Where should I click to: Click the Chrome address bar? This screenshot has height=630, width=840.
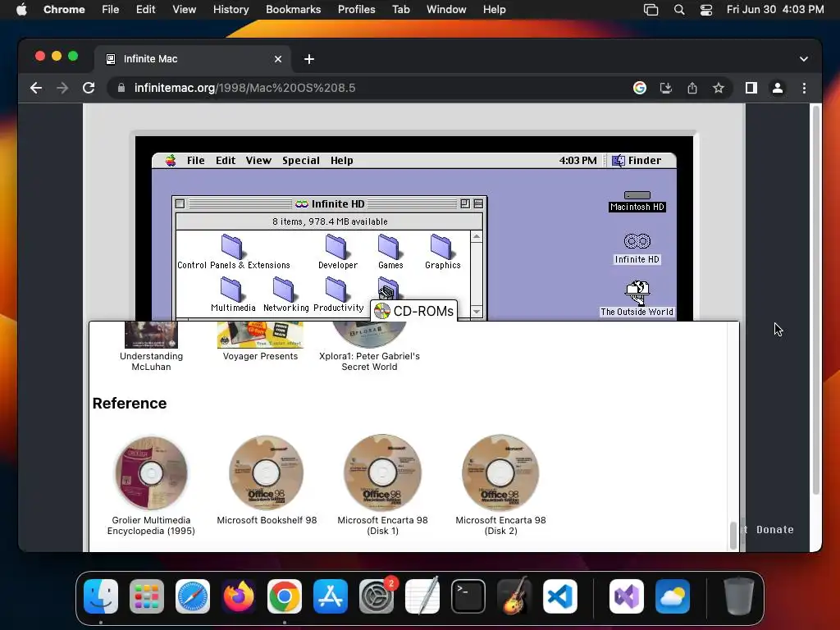370,88
